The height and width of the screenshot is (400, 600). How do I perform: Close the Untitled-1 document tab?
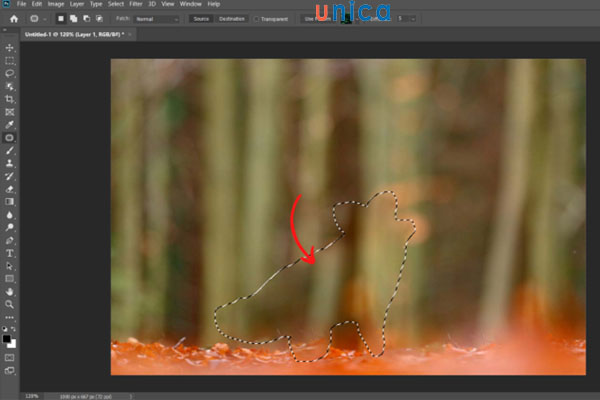pyautogui.click(x=130, y=34)
